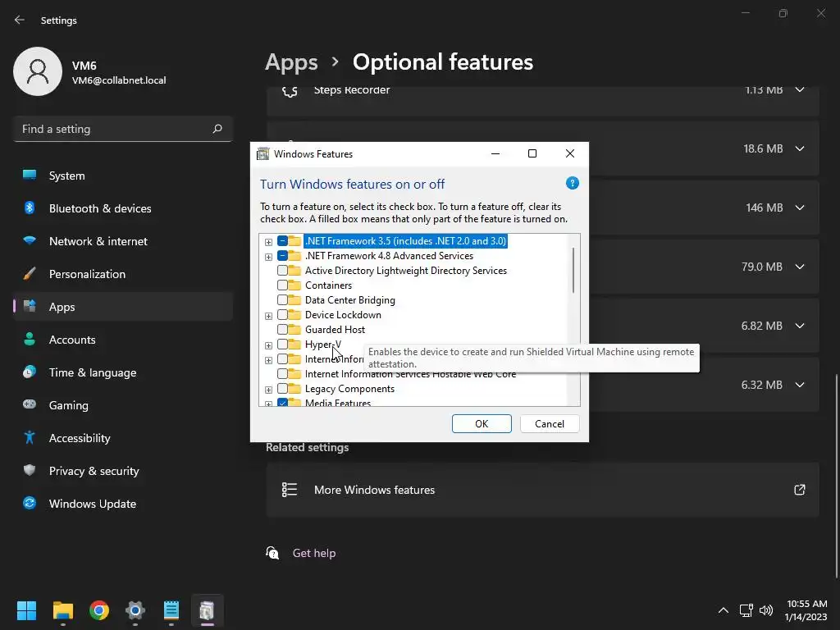Click the blue help icon in Windows Features

(x=573, y=184)
